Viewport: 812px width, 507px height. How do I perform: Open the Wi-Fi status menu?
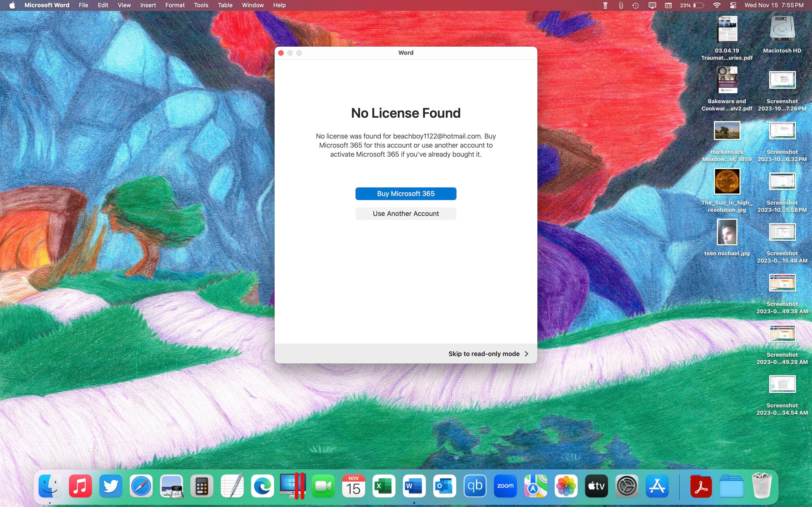716,5
